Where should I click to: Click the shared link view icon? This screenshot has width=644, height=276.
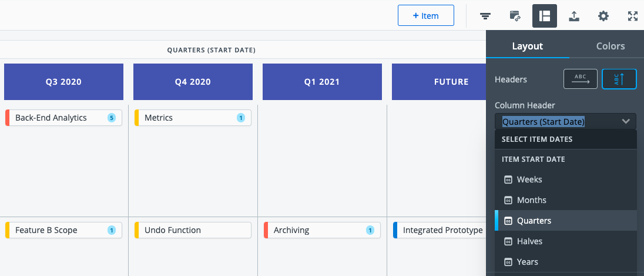(515, 16)
